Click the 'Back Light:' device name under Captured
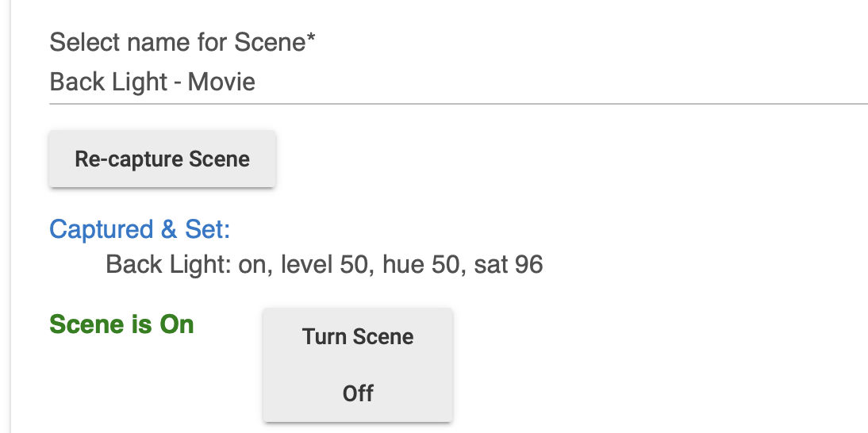 [x=168, y=264]
